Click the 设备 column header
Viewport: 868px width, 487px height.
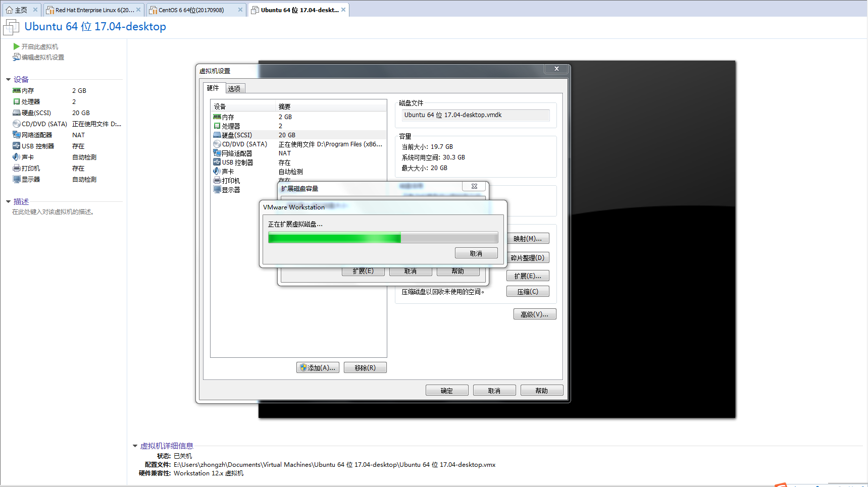(x=243, y=106)
